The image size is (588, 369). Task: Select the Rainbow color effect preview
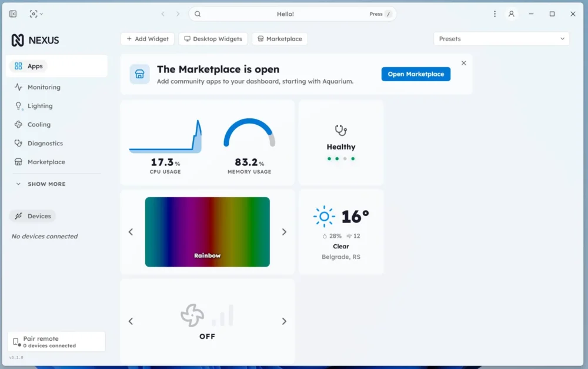pyautogui.click(x=208, y=232)
